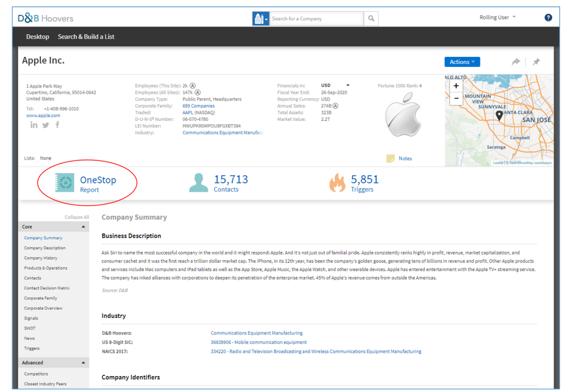Viewport: 566px width, 392px height.
Task: Click info icon beside Employees (All Sites)
Action: pyautogui.click(x=197, y=92)
